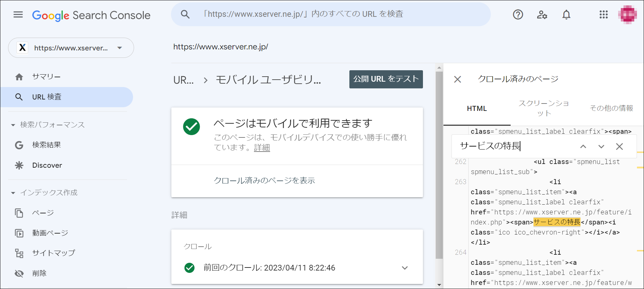The image size is (644, 289).
Task: Click the Google Search Console logo
Action: click(91, 15)
